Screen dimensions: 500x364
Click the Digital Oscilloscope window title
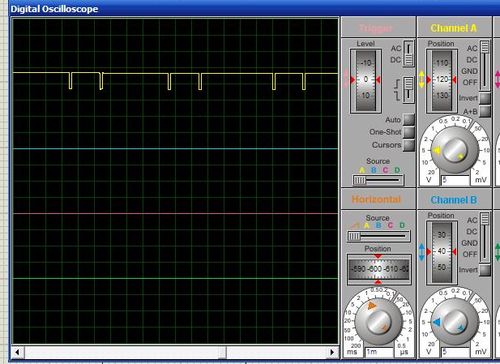(54, 9)
